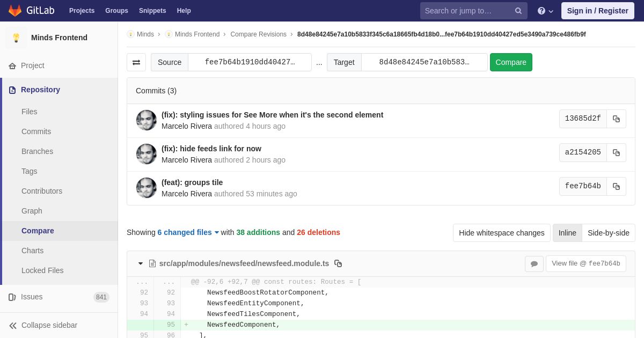Viewport: 644px width, 338px height.
Task: Open the hide feeds link commit title
Action: point(211,149)
